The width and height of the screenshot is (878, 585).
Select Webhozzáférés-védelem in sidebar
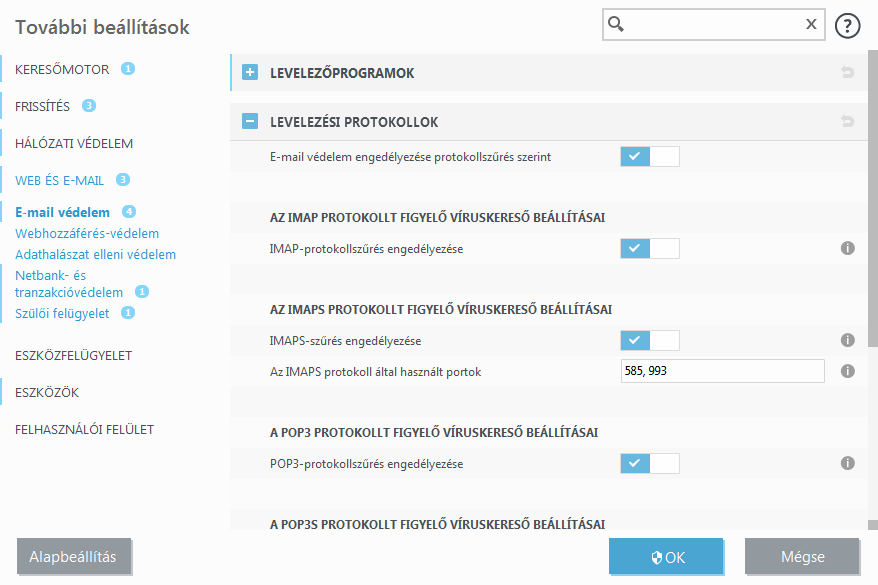87,233
